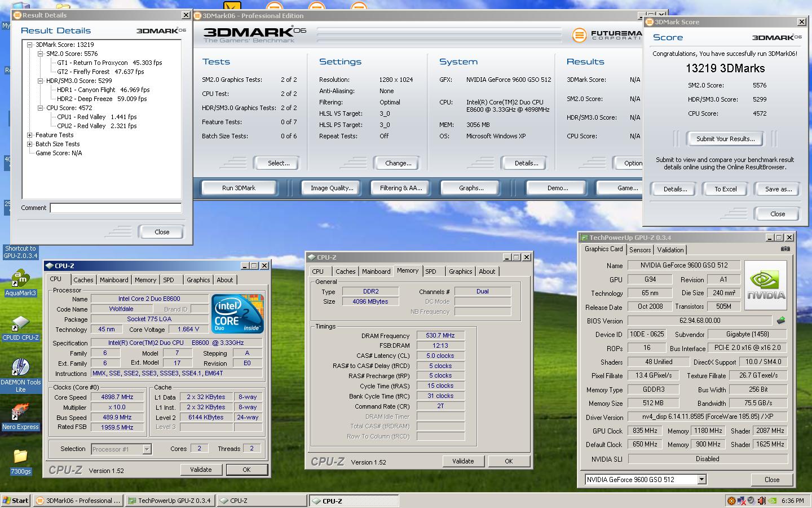Screen dimensions: 812x508
Task: Click the GPU Clock value 835 MHz in GPU-Z
Action: [x=645, y=431]
